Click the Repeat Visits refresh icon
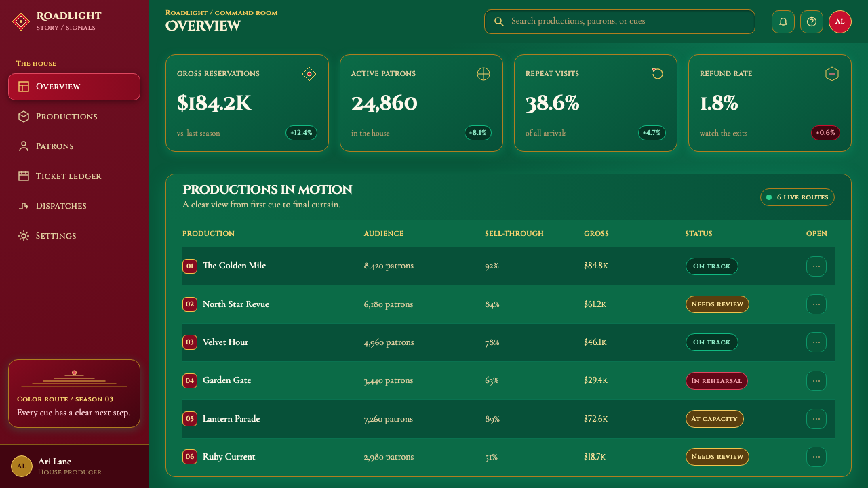The height and width of the screenshot is (488, 868). 658,74
